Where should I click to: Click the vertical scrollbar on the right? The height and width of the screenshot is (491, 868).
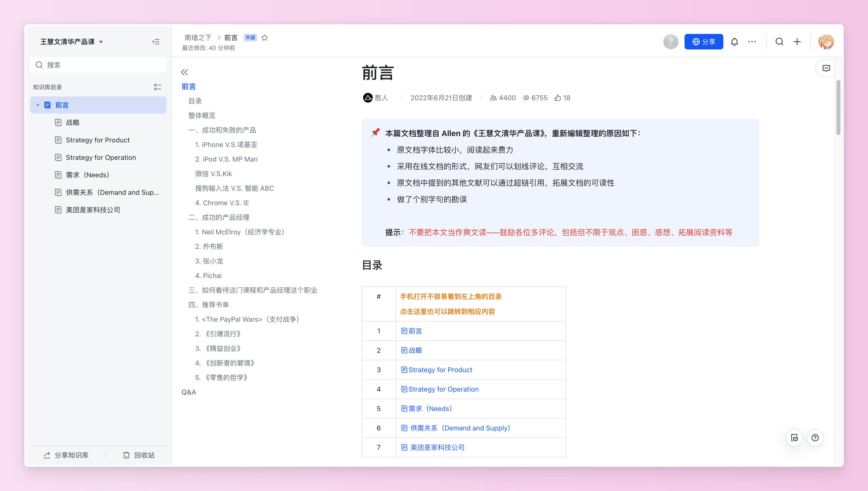(838, 108)
